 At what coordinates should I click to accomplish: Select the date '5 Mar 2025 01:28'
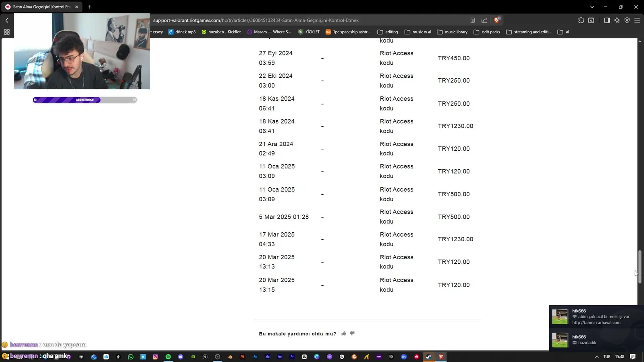[284, 217]
